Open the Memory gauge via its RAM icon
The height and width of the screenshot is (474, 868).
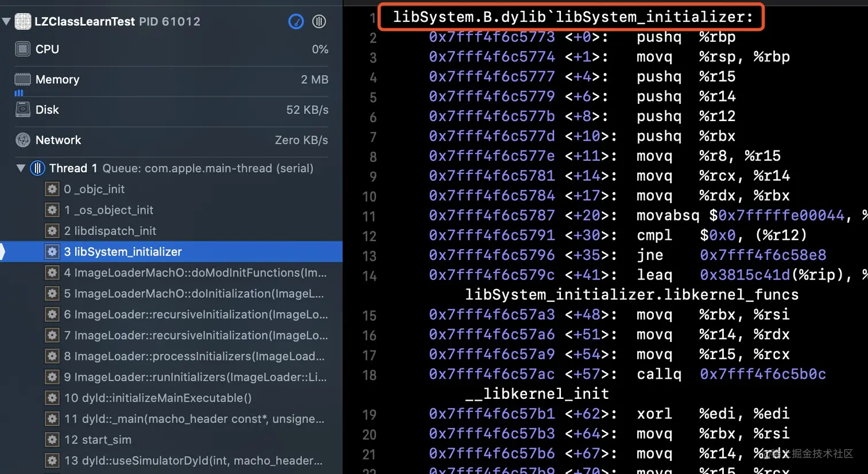(23, 79)
